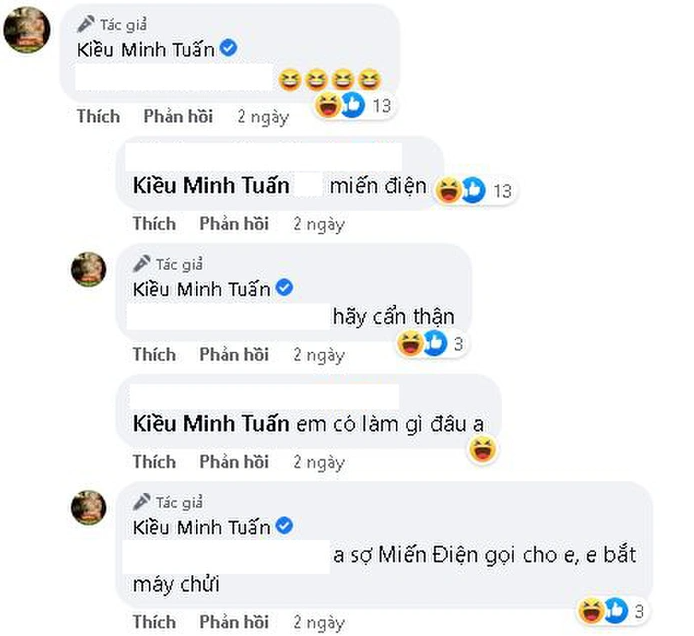Open the profile picture of the first comment

(27, 31)
